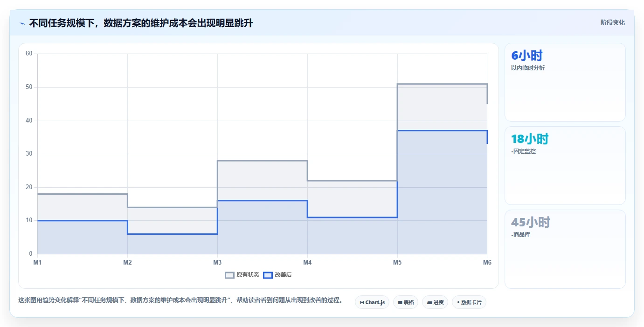Click the 以内临时分析 caption text
Viewport: 644px width, 327px height.
pyautogui.click(x=527, y=68)
